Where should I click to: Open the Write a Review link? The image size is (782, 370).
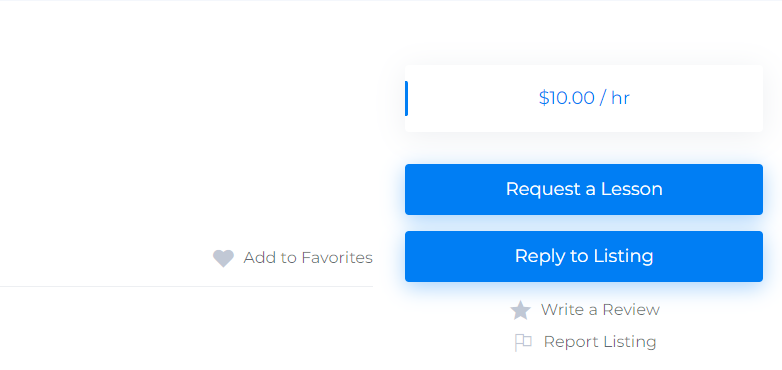click(x=600, y=310)
